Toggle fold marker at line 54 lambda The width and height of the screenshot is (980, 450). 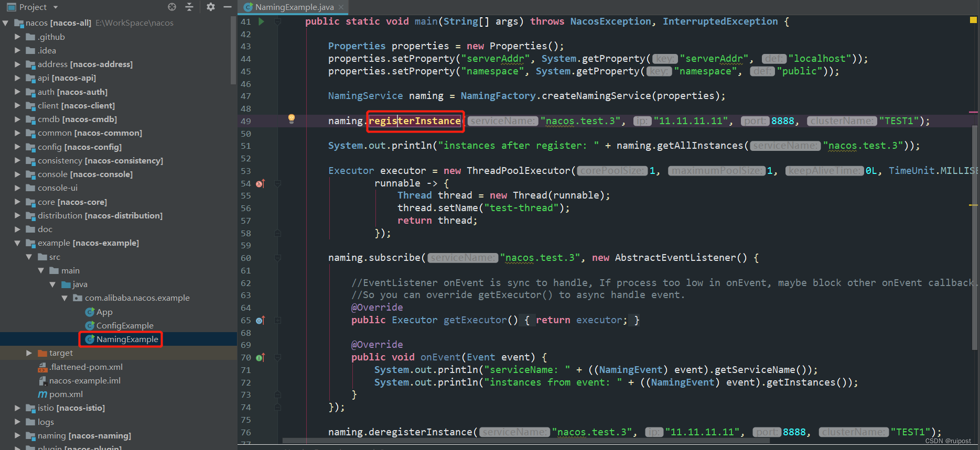tap(278, 183)
